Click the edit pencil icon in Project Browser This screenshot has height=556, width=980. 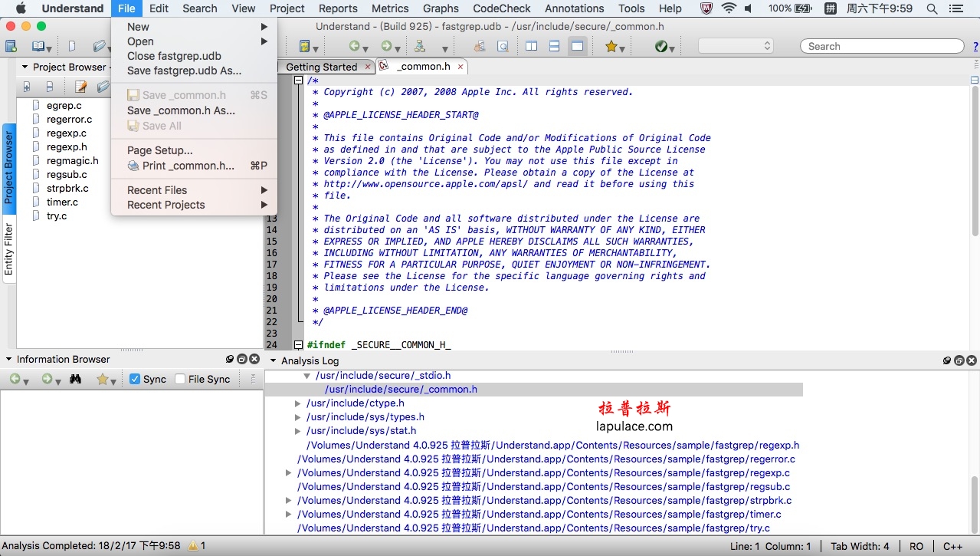[80, 87]
